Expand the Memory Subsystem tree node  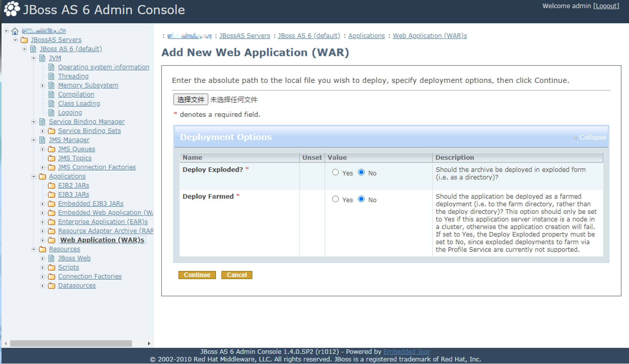(43, 86)
